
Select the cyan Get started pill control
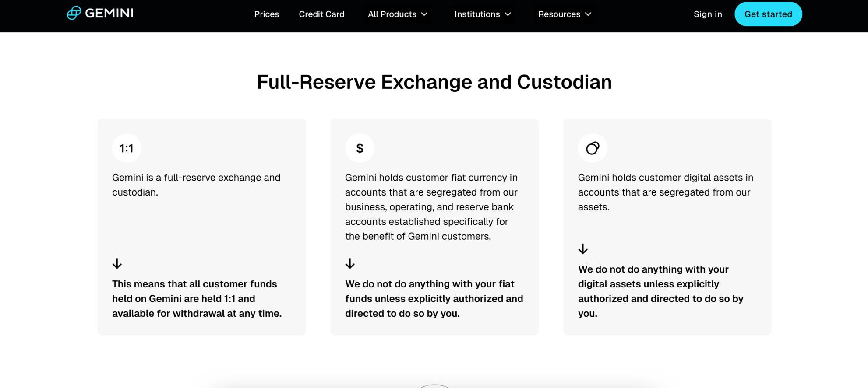tap(768, 14)
